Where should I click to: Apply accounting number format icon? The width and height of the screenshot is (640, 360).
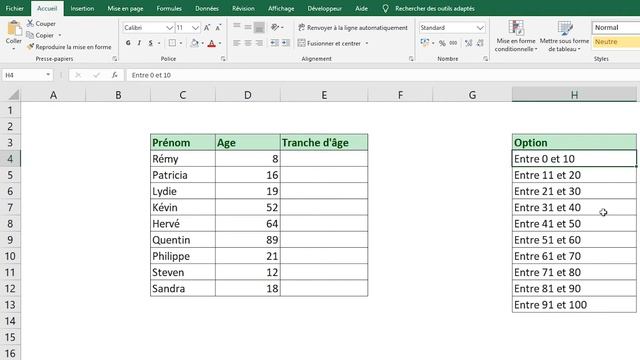424,42
